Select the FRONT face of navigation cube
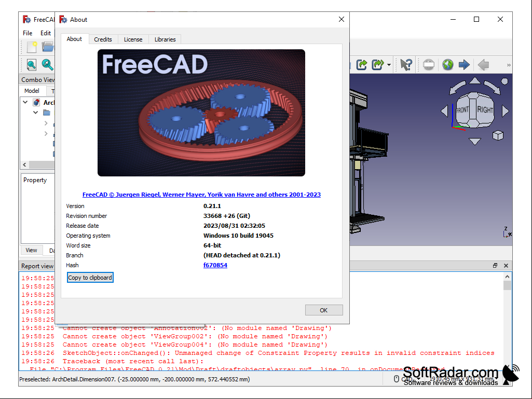 462,110
